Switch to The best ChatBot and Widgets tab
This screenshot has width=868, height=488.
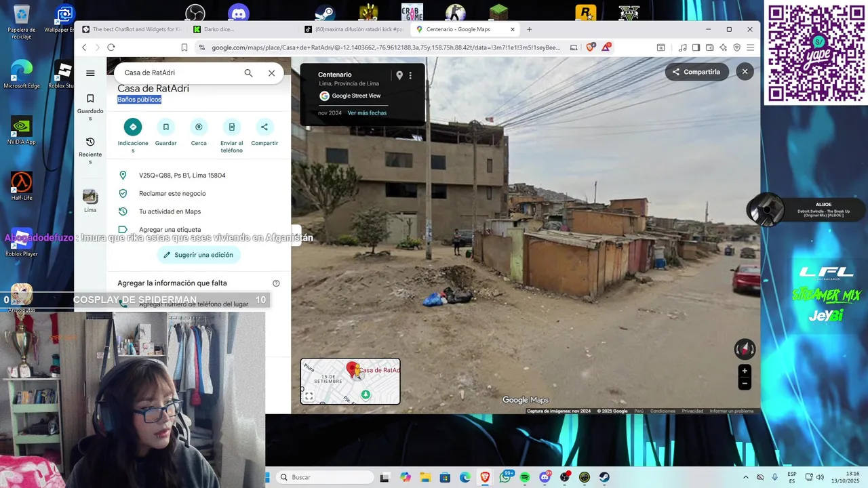tap(131, 29)
